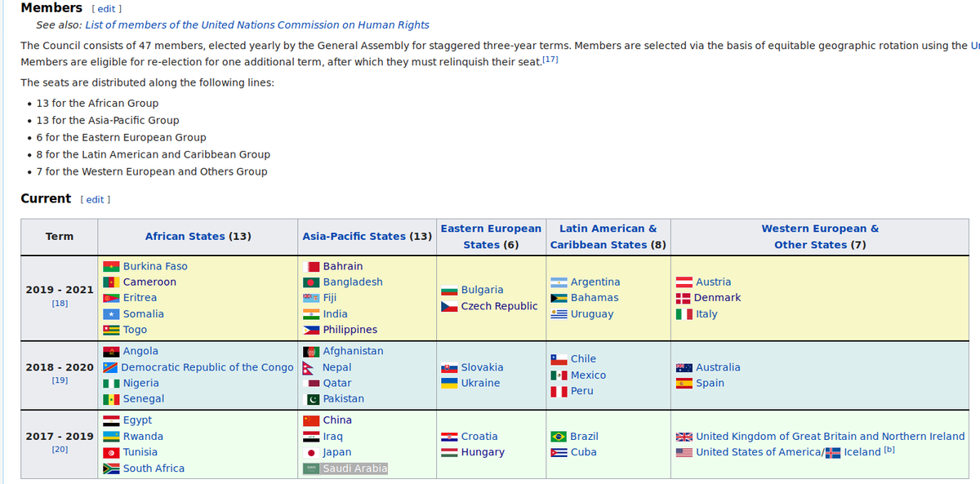Open the Denmark country link
The height and width of the screenshot is (484, 980).
718,298
